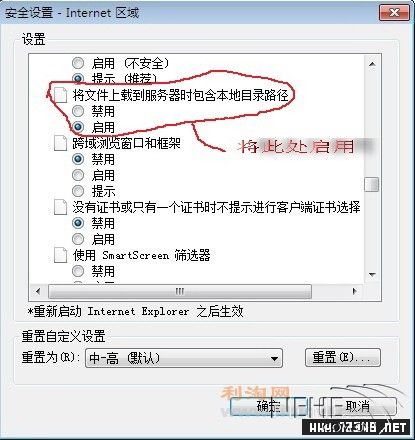
Task: Click the settings list scroll down arrow
Action: click(x=372, y=275)
